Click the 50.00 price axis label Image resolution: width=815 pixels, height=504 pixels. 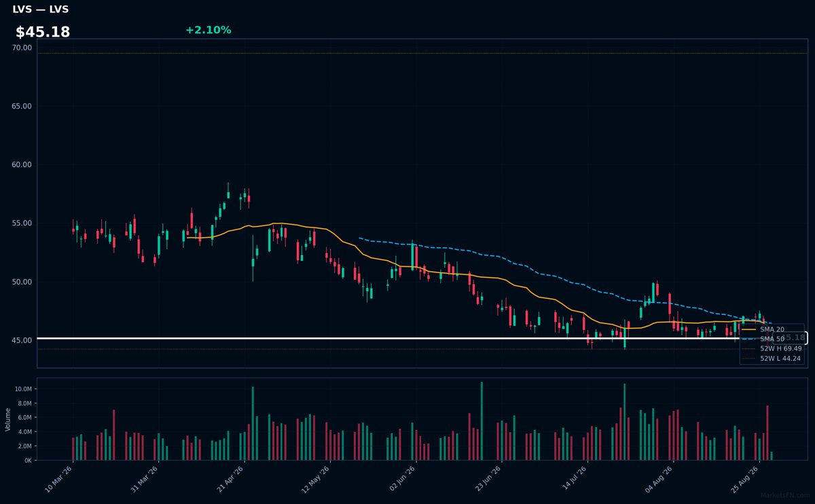click(22, 281)
